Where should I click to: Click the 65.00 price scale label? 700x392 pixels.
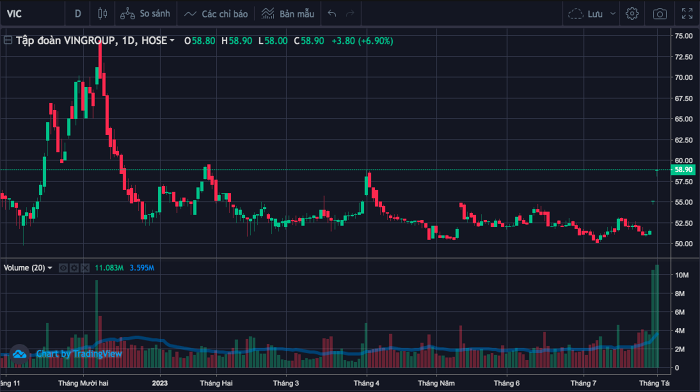tap(683, 119)
